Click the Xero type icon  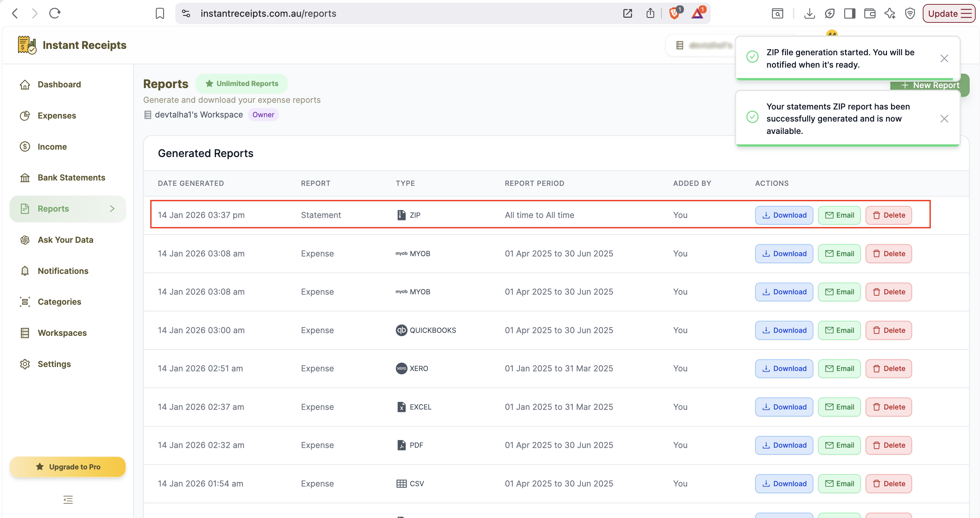pos(402,368)
